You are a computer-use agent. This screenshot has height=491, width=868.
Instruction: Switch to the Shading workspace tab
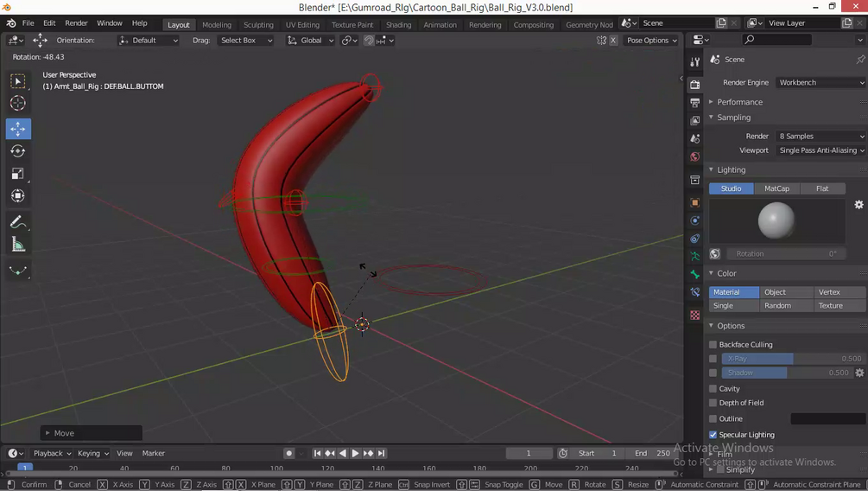click(x=398, y=25)
